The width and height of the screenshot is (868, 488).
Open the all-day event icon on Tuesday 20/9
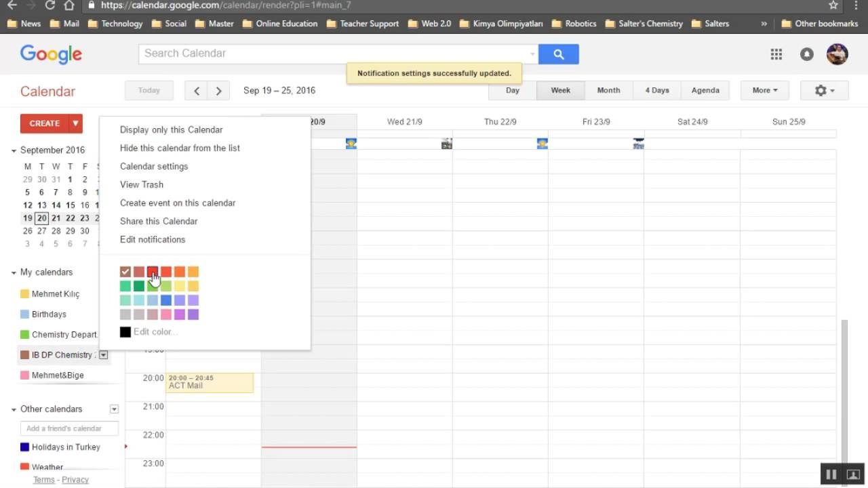pos(351,143)
